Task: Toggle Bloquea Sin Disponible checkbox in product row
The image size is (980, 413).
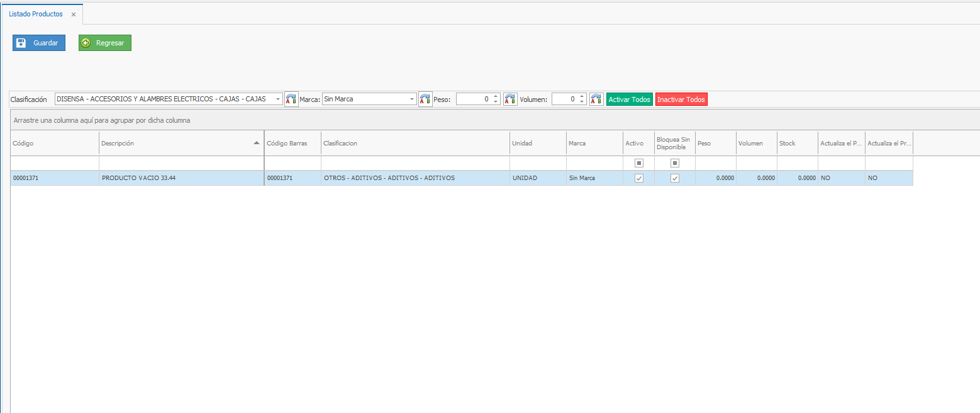Action: (x=675, y=178)
